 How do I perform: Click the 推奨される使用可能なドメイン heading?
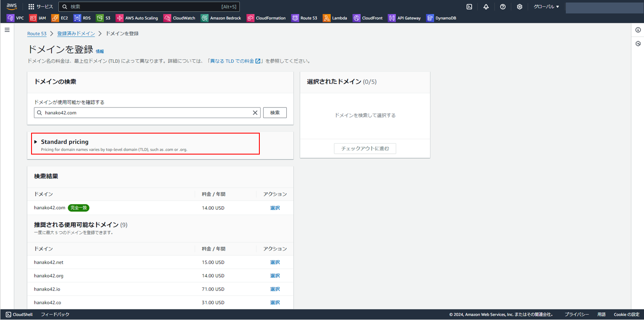tap(81, 225)
